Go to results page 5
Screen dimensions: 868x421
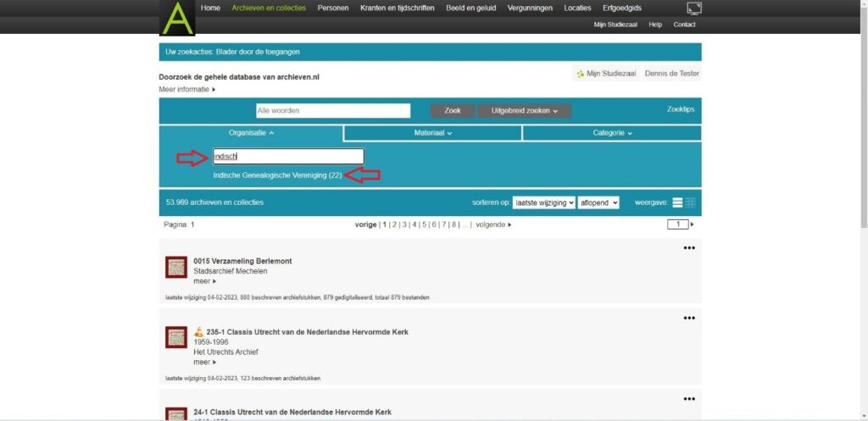pyautogui.click(x=424, y=225)
